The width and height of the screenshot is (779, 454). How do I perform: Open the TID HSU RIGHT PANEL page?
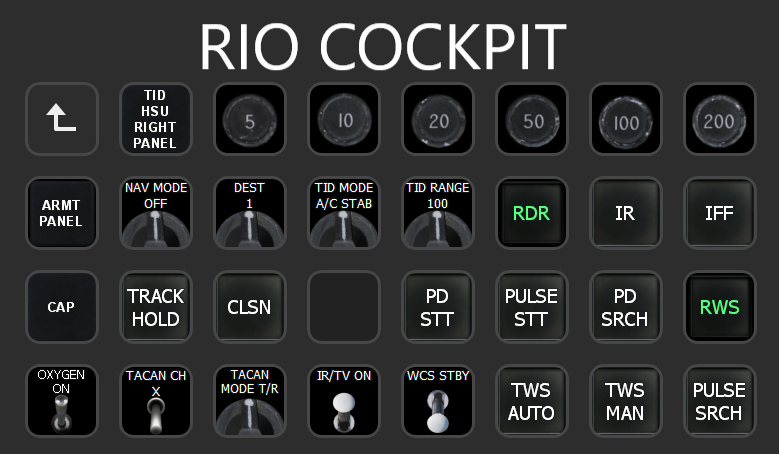coord(156,119)
